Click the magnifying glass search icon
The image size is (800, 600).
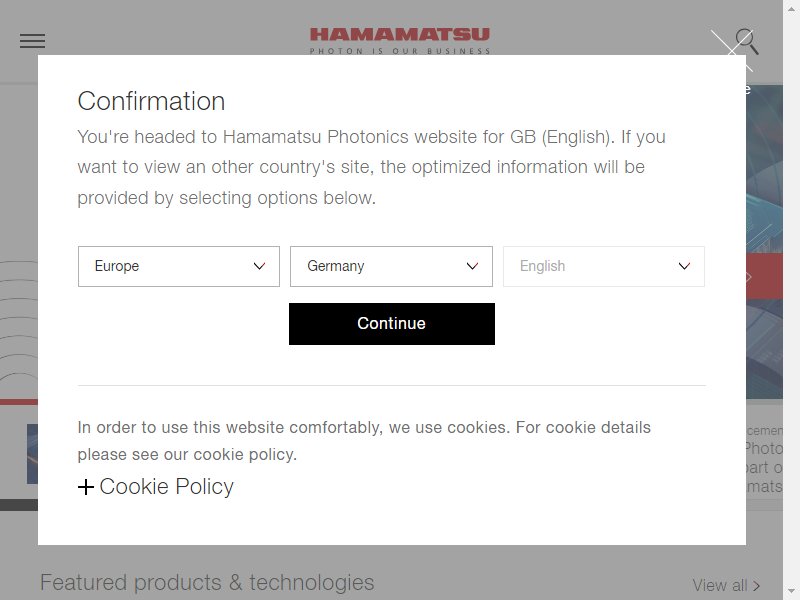tap(747, 41)
